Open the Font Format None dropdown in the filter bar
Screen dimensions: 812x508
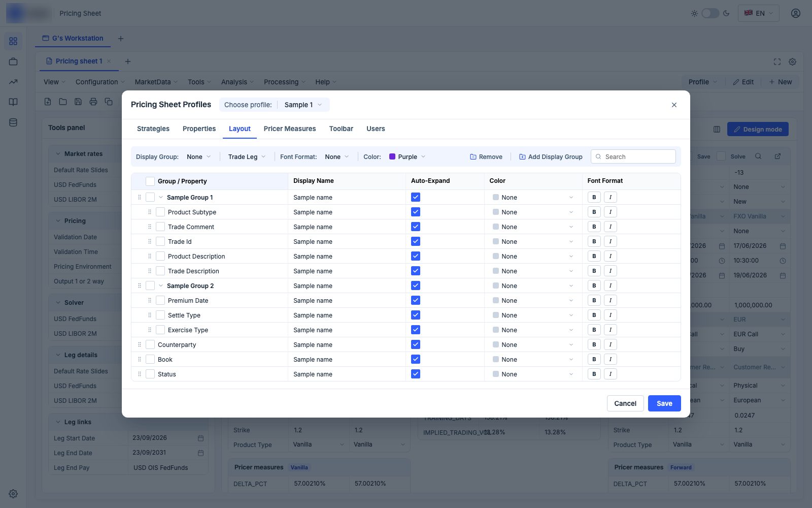[337, 156]
